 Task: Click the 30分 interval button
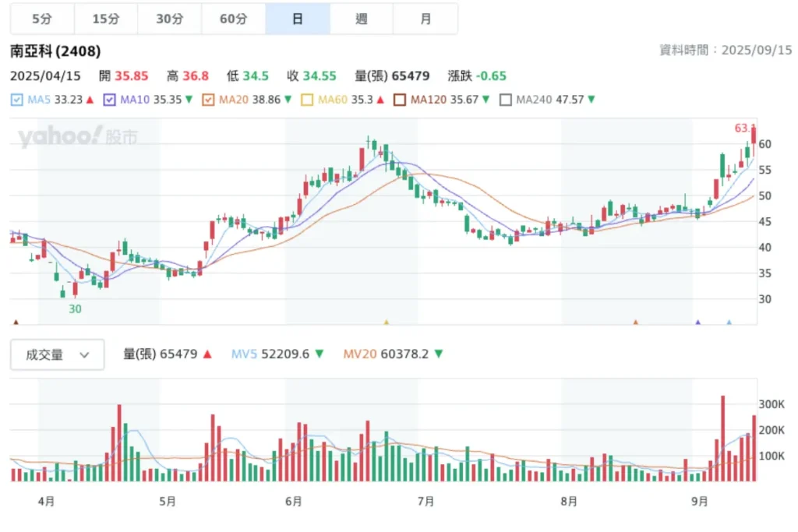click(x=169, y=19)
